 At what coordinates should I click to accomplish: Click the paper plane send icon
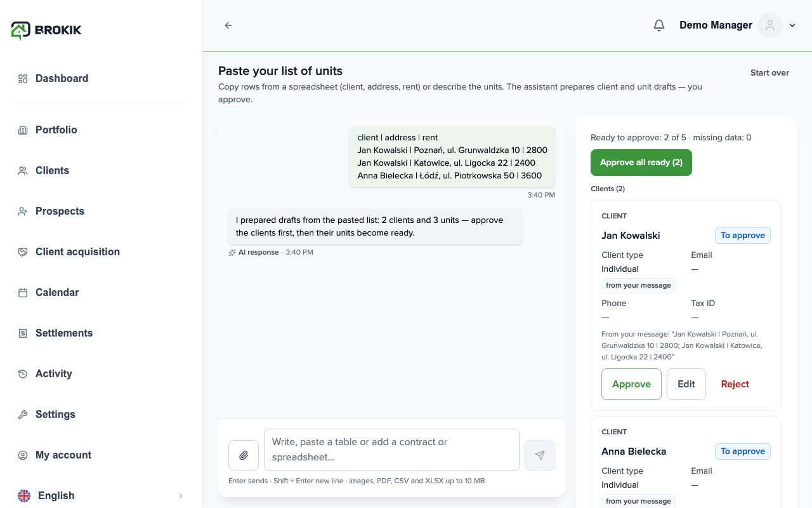click(x=540, y=455)
